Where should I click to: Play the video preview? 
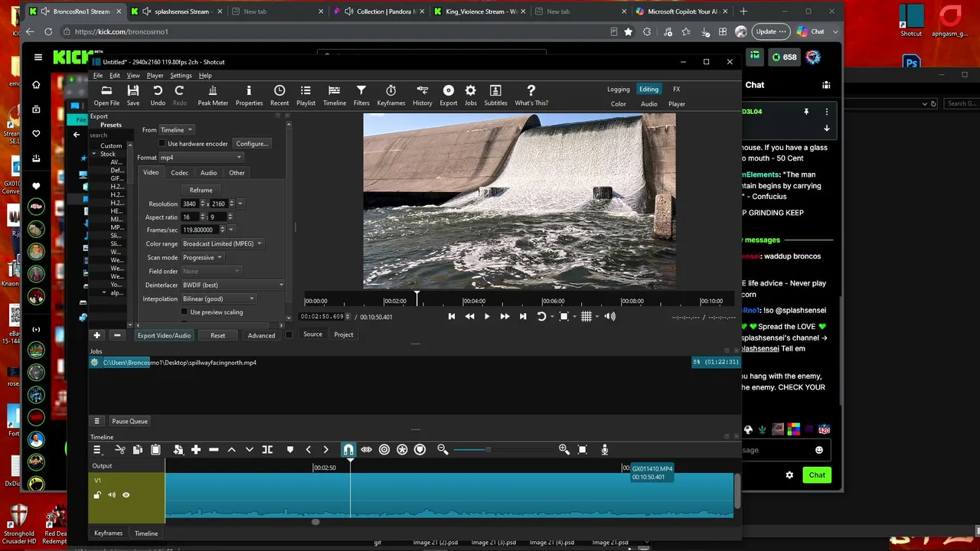coord(487,317)
